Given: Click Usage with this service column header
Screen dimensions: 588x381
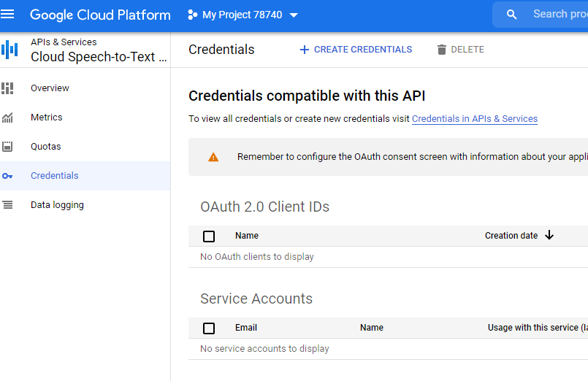Looking at the screenshot, I should pos(538,328).
